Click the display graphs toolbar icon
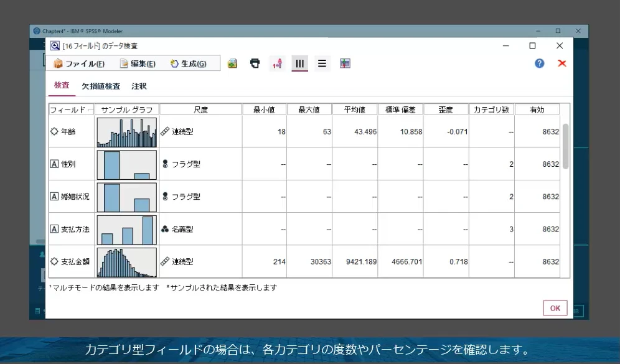Screen dimensions: 620x364 [x=299, y=63]
